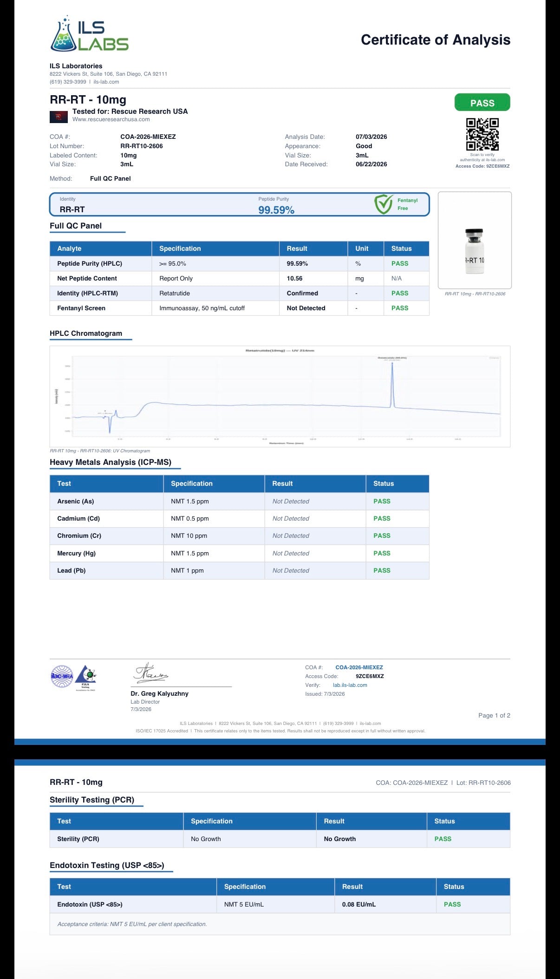
Task: Click the QR code for authenticity verification
Action: (x=482, y=134)
